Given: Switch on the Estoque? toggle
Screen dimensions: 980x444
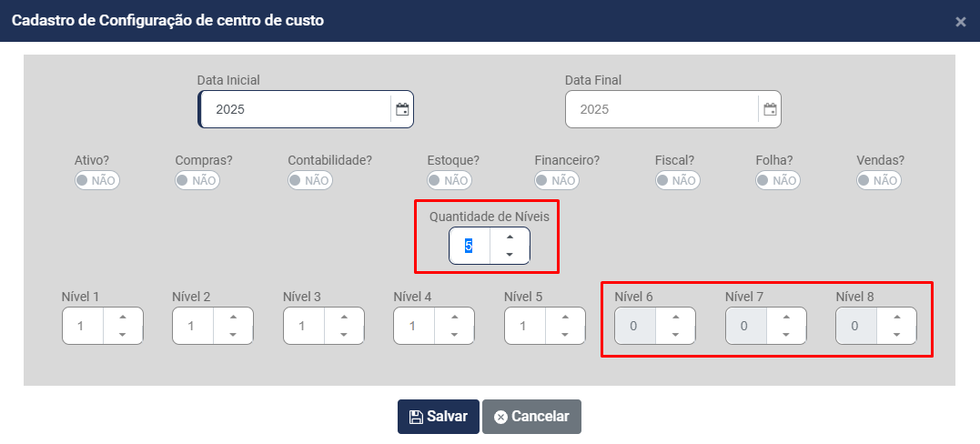Looking at the screenshot, I should coord(450,180).
